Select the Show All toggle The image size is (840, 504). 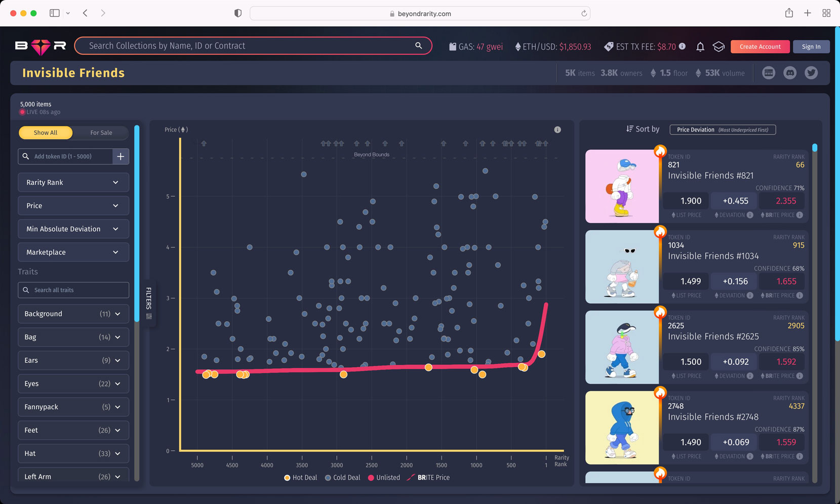pos(46,133)
